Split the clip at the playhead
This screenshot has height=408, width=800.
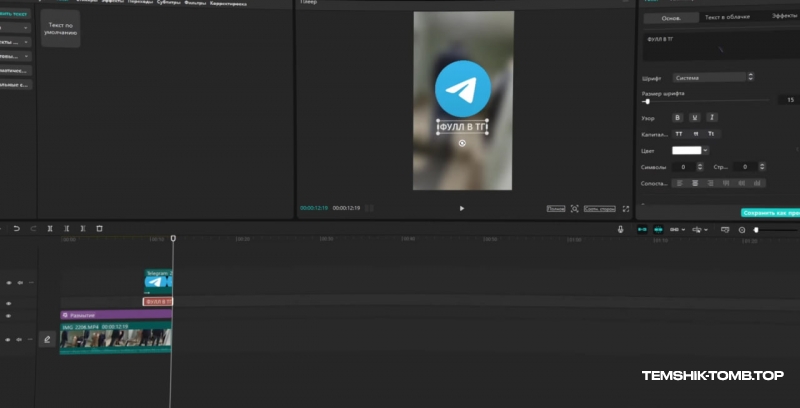(x=50, y=229)
